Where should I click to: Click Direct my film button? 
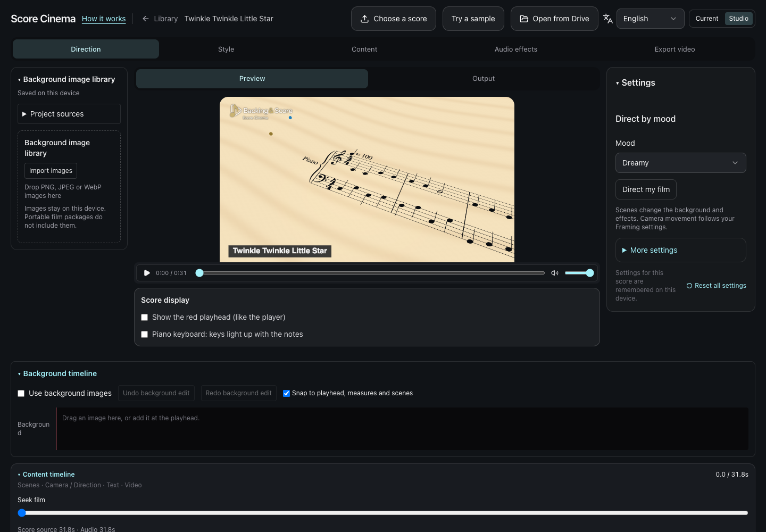[x=646, y=189]
